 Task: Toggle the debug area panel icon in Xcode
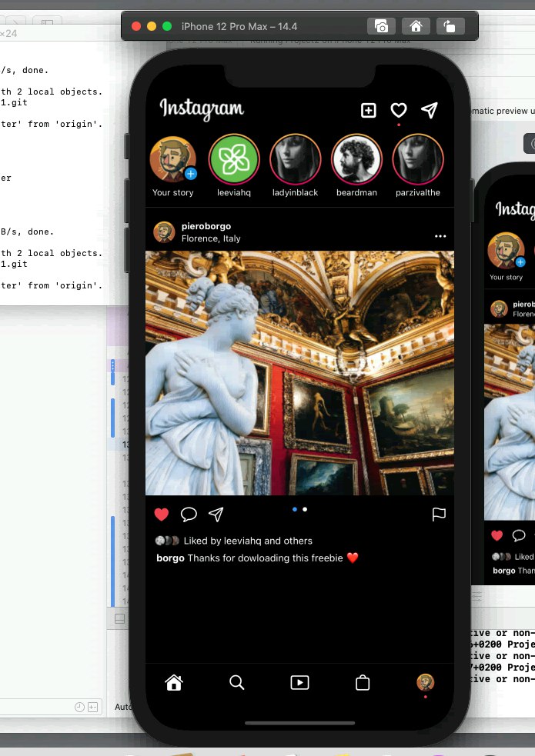coord(119,618)
